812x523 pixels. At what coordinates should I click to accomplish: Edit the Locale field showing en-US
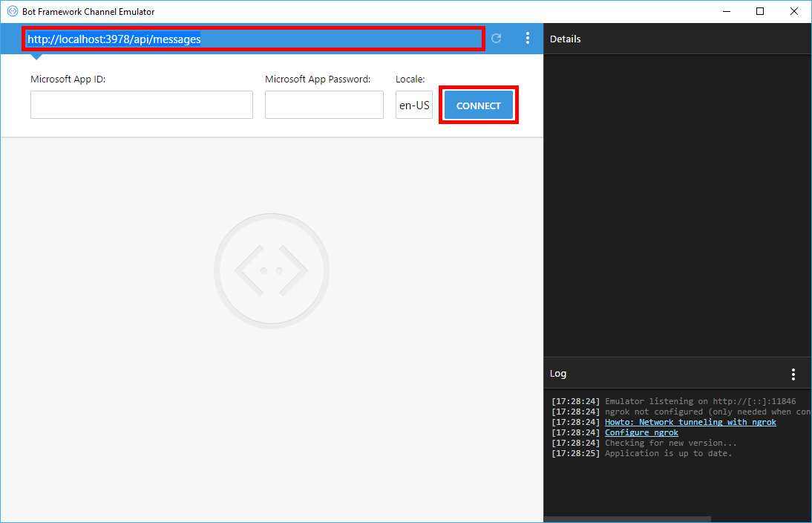pos(413,105)
